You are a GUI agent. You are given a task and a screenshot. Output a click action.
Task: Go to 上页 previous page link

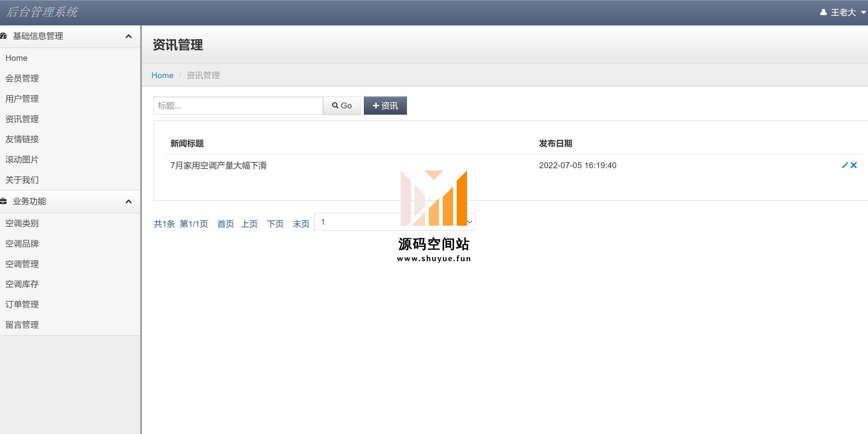coord(249,224)
